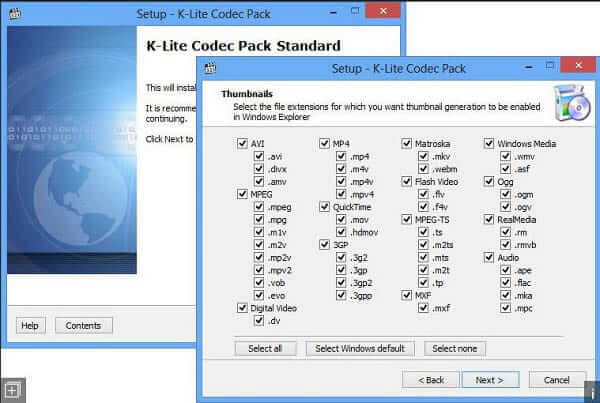Viewport: 600px width, 403px height.
Task: Click the installer icon in back window title bar
Action: pyautogui.click(x=15, y=14)
